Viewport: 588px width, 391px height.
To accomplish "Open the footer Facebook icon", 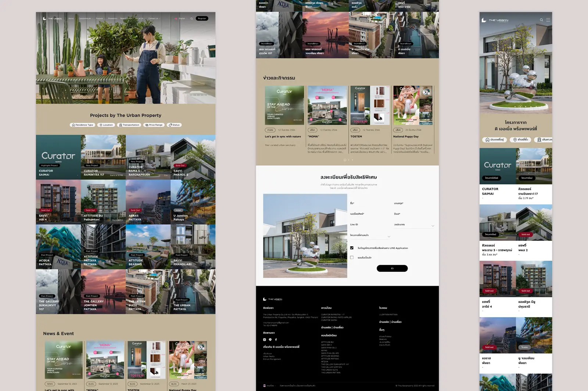I will pyautogui.click(x=276, y=340).
